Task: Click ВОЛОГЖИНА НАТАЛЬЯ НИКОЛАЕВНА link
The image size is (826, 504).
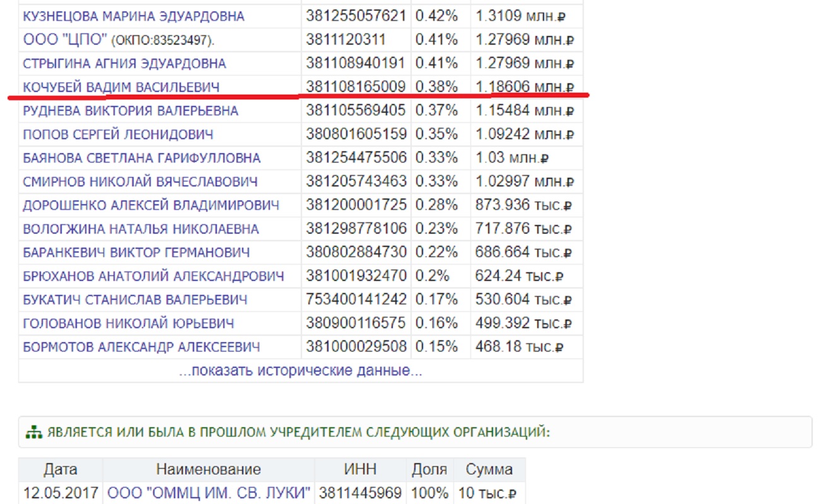Action: [141, 229]
